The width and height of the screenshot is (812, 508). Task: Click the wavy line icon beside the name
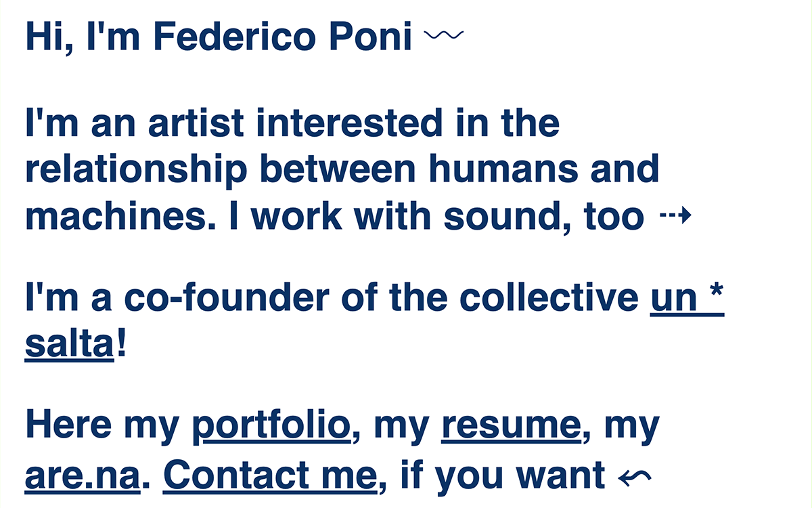click(443, 35)
